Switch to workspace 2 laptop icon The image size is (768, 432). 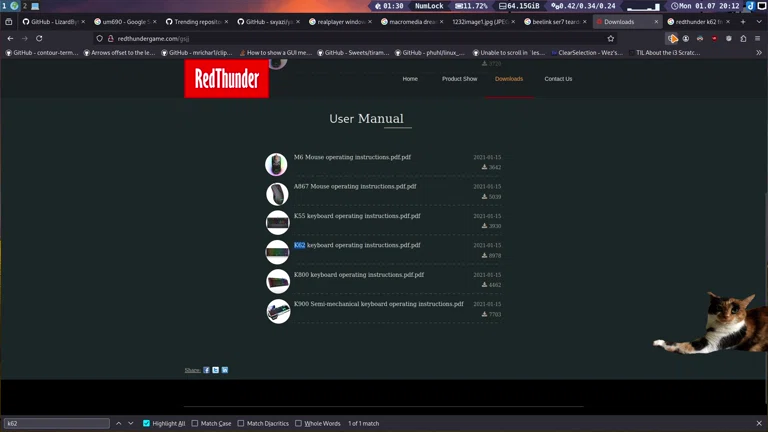(x=35, y=6)
